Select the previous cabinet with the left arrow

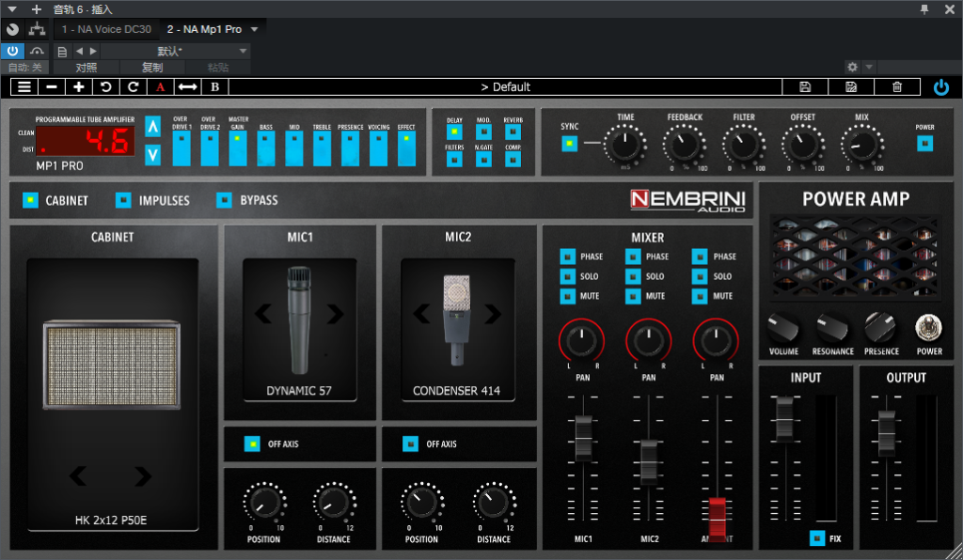[78, 475]
